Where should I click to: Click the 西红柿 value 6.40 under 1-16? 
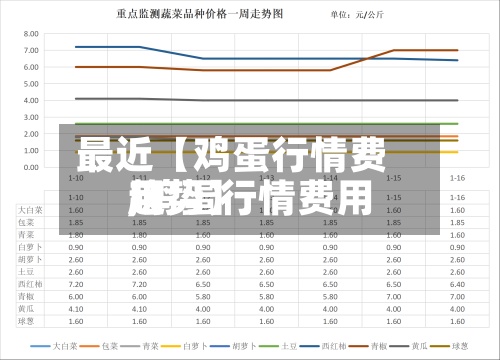coord(457,284)
